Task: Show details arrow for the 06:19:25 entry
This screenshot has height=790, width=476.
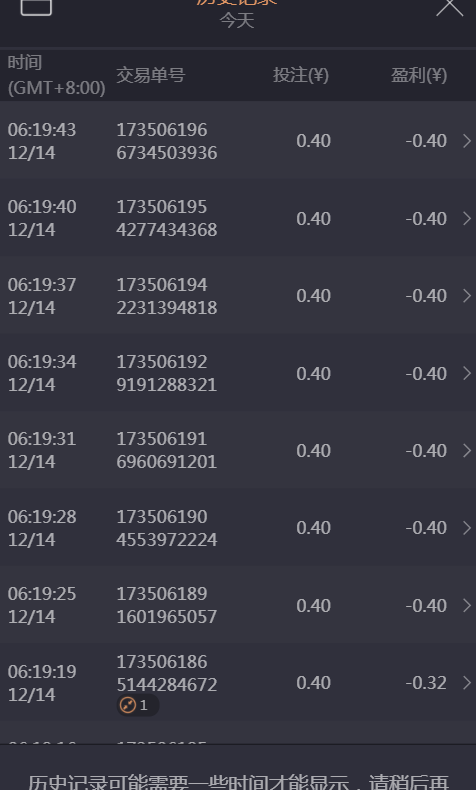Action: 467,605
